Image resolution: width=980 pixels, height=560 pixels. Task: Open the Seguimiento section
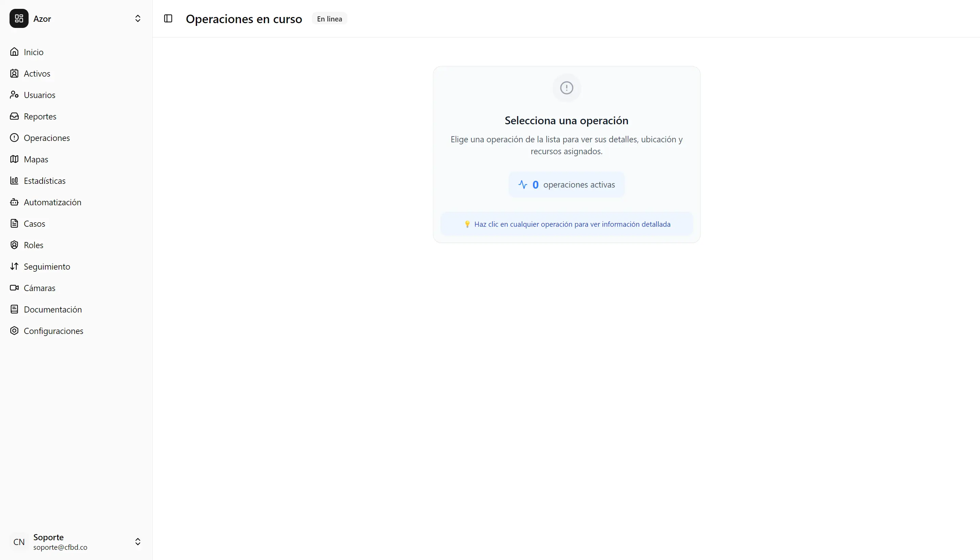[47, 267]
